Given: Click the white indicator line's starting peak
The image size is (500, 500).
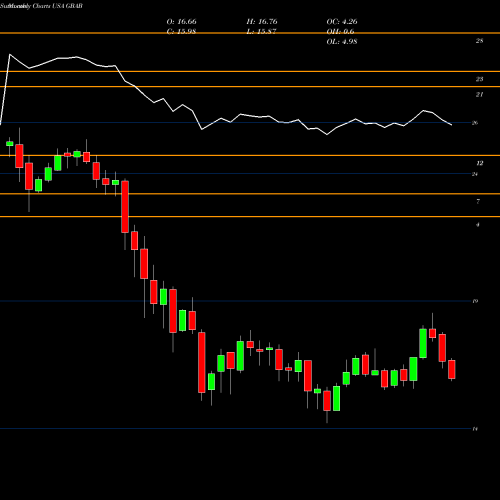Looking at the screenshot, I should pyautogui.click(x=9, y=54).
